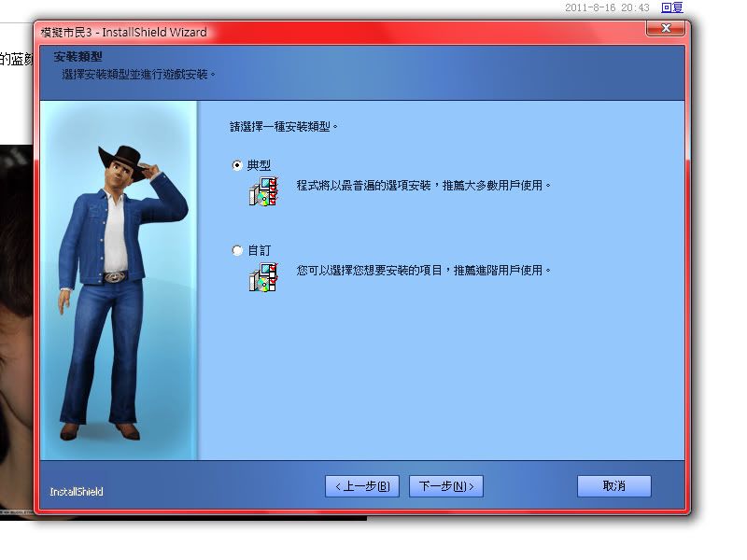
Task: Cancel installation with the 取消 button
Action: [x=613, y=486]
